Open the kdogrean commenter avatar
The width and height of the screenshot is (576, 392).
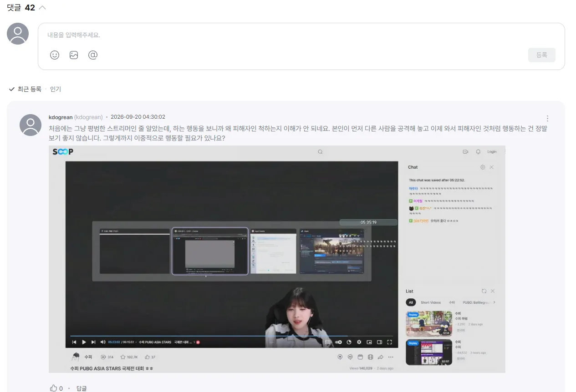coord(31,125)
